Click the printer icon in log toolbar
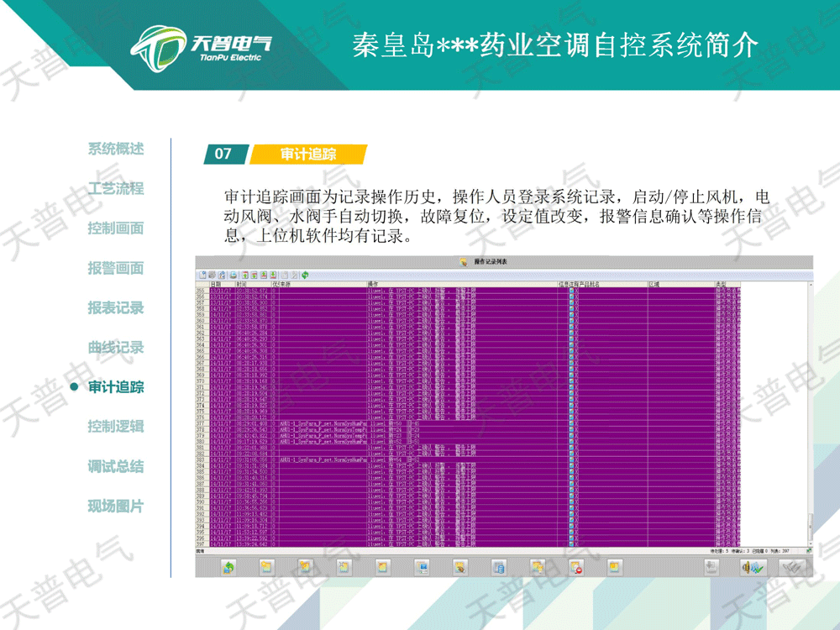 point(234,275)
